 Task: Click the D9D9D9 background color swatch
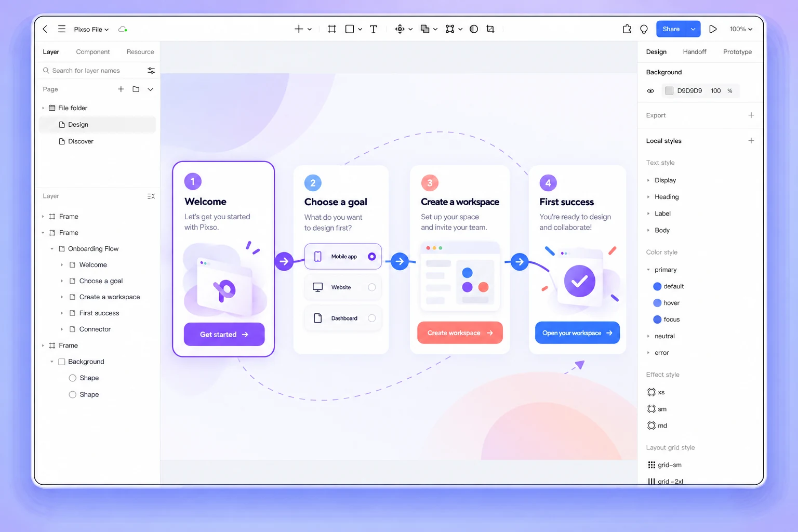pos(669,91)
